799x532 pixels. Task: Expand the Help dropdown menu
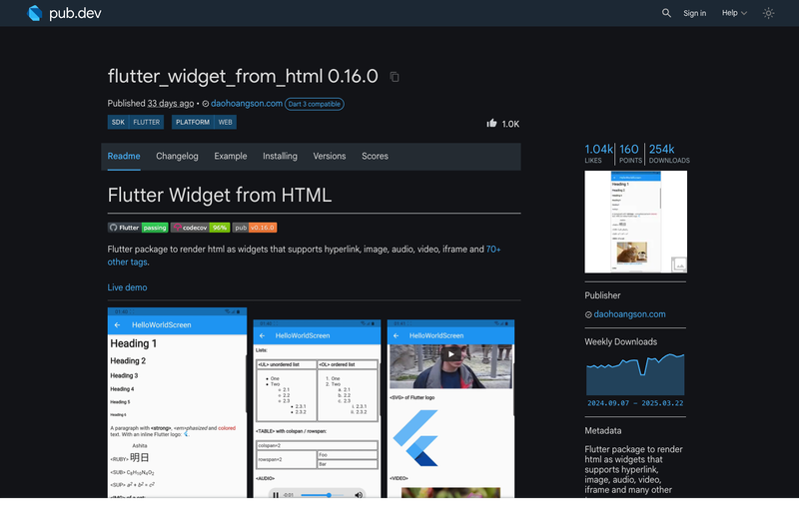[734, 13]
